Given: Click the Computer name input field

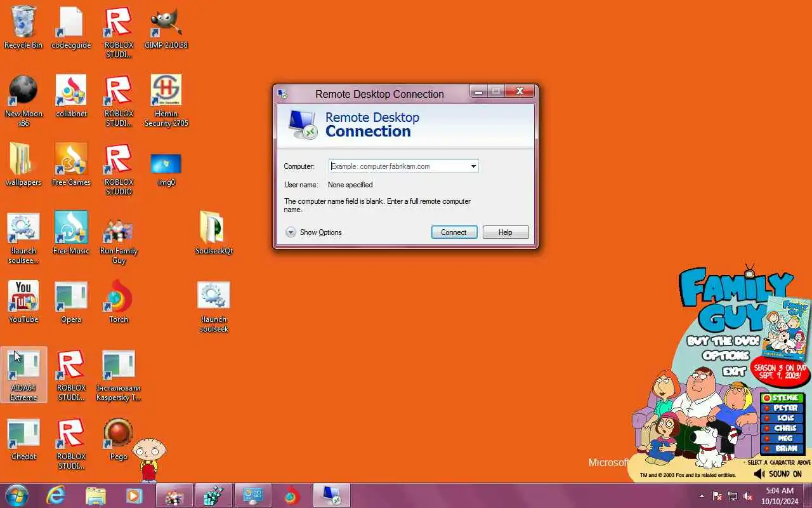Looking at the screenshot, I should coord(398,166).
